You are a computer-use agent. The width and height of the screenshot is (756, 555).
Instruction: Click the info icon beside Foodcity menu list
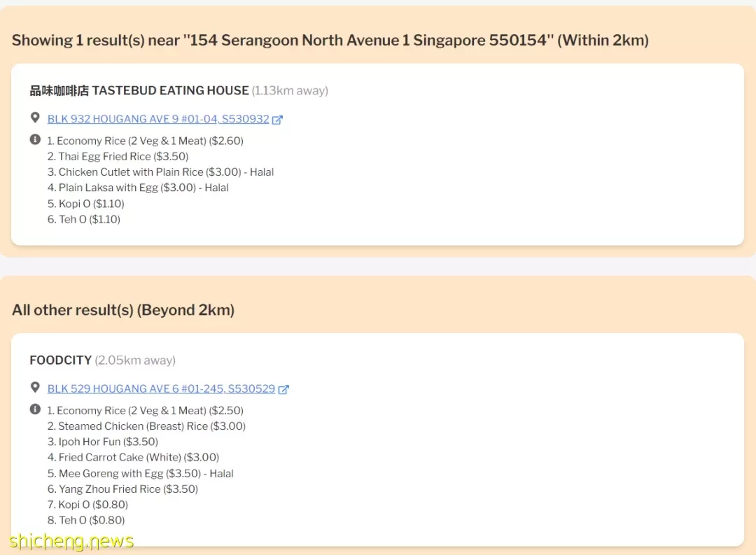[35, 409]
